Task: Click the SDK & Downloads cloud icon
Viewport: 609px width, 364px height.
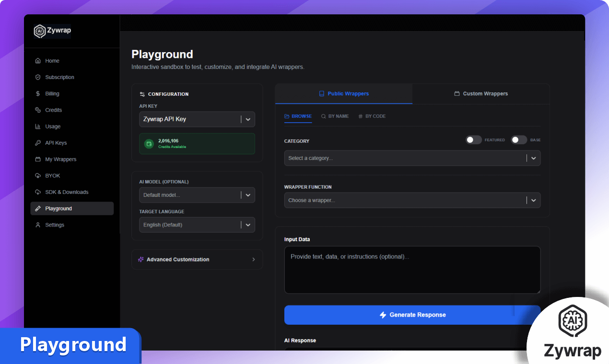Action: point(38,192)
